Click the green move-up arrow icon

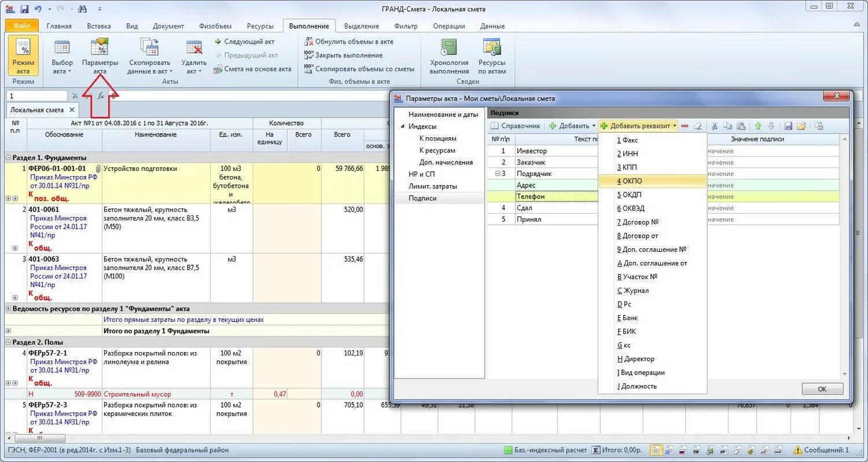click(x=758, y=126)
